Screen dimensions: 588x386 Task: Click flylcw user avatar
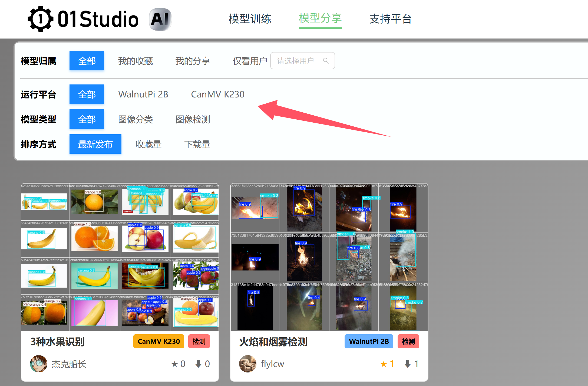[247, 364]
